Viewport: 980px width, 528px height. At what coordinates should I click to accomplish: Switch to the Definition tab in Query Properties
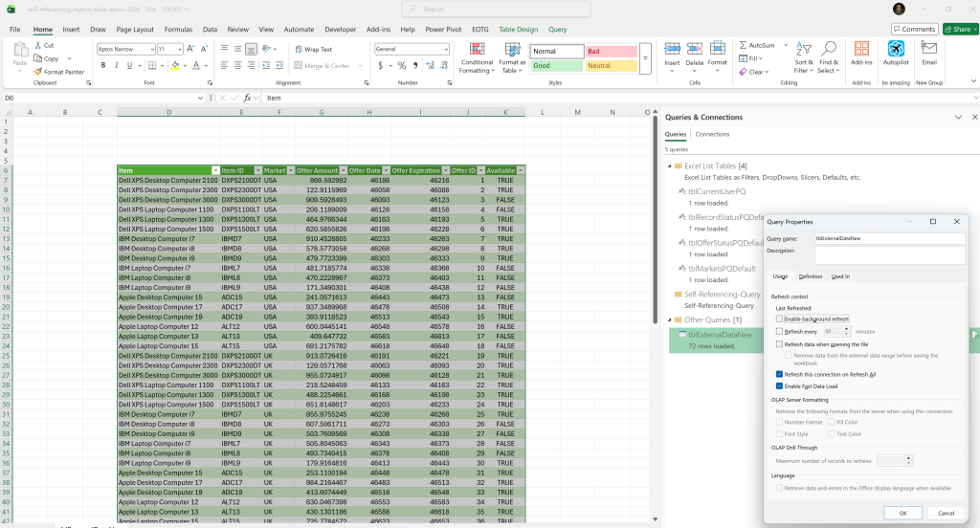pyautogui.click(x=810, y=276)
